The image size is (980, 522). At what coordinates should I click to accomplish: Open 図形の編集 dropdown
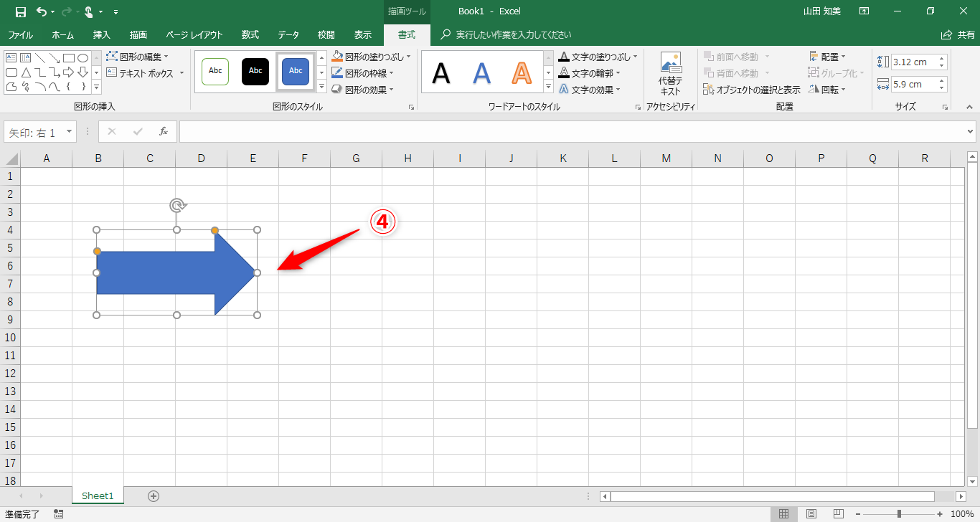click(137, 56)
